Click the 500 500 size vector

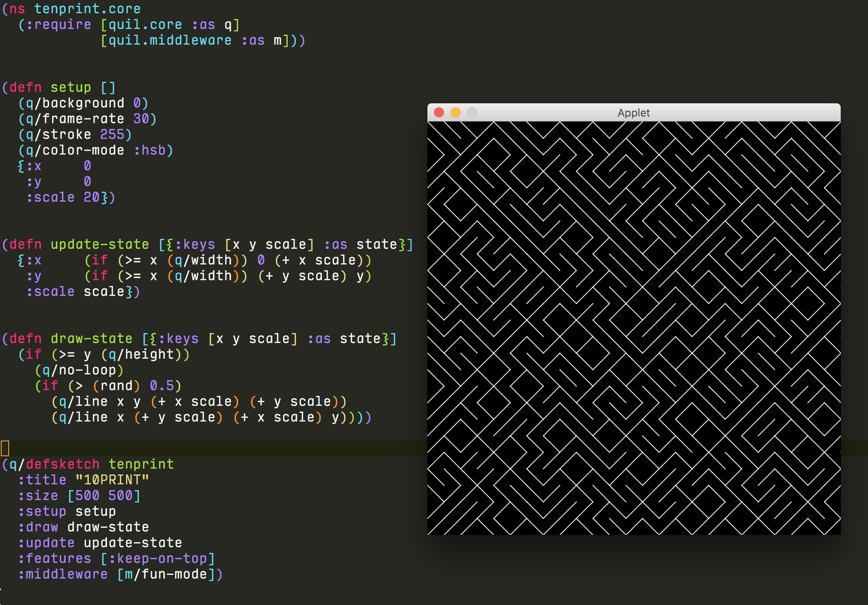tap(104, 496)
